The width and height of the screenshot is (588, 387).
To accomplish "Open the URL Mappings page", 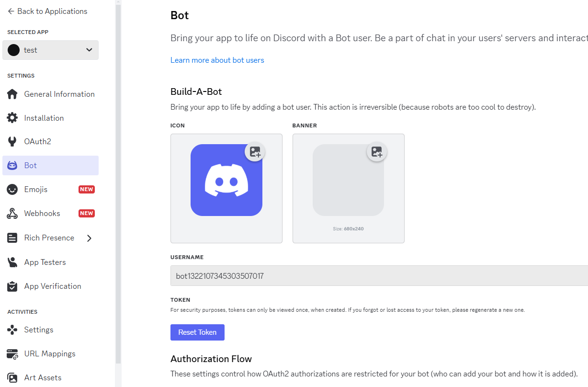I will click(x=50, y=354).
